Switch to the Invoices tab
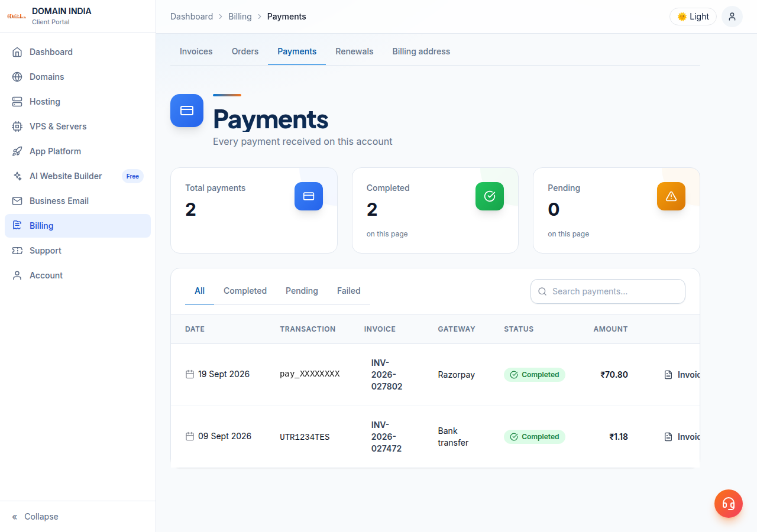 [x=196, y=51]
